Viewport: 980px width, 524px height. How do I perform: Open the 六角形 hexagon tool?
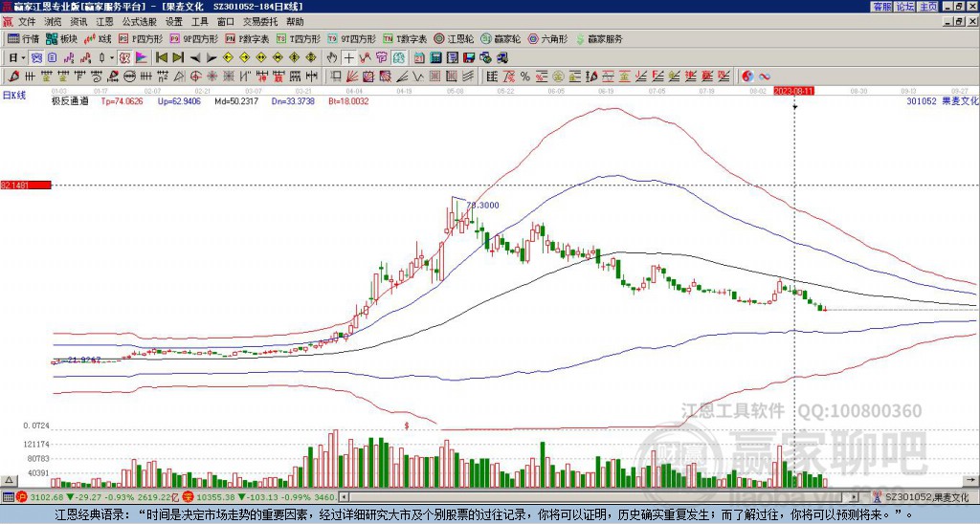(x=547, y=38)
